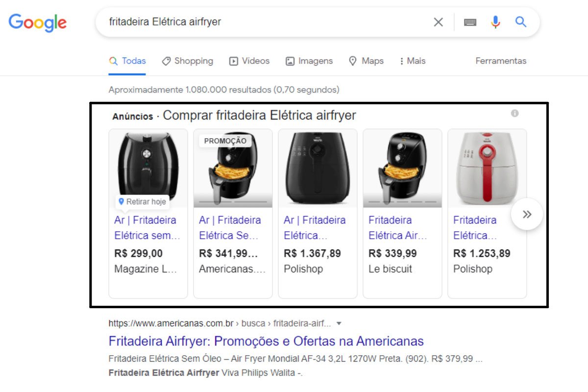Click the PROMOÇÃO Americanas fryer thumbnail
This screenshot has height=392, width=588.
(233, 168)
